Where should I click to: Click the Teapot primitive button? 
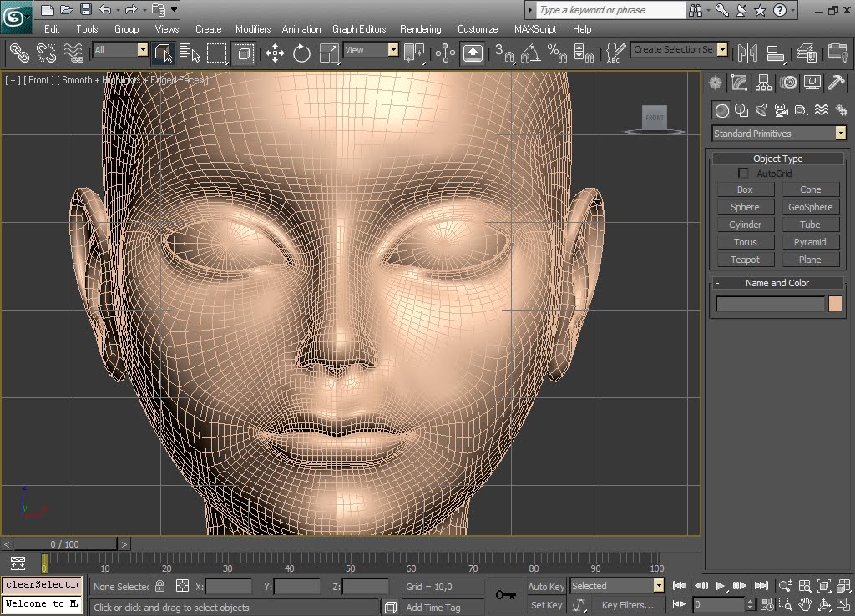pyautogui.click(x=744, y=259)
